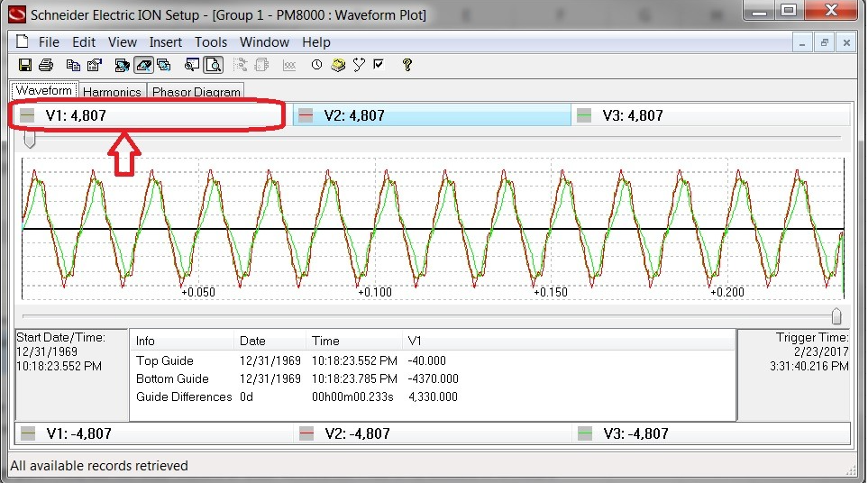The height and width of the screenshot is (483, 868).
Task: Open the Properties toolbar icon
Action: click(x=96, y=65)
